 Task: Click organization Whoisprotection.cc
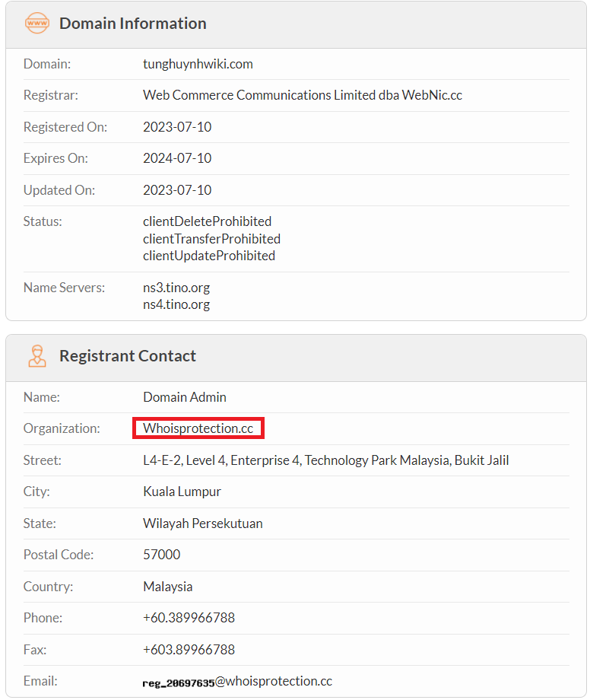pyautogui.click(x=198, y=428)
